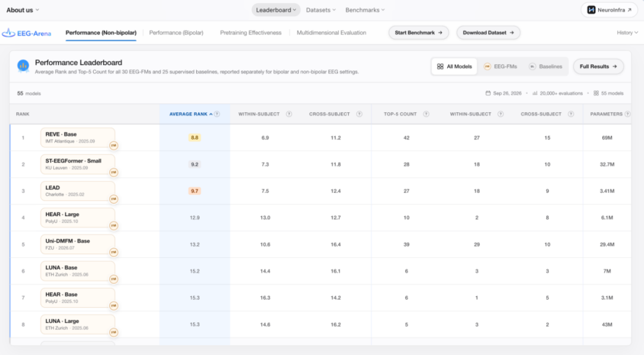644x355 pixels.
Task: Filter the leaderboard to Baselines
Action: point(546,67)
